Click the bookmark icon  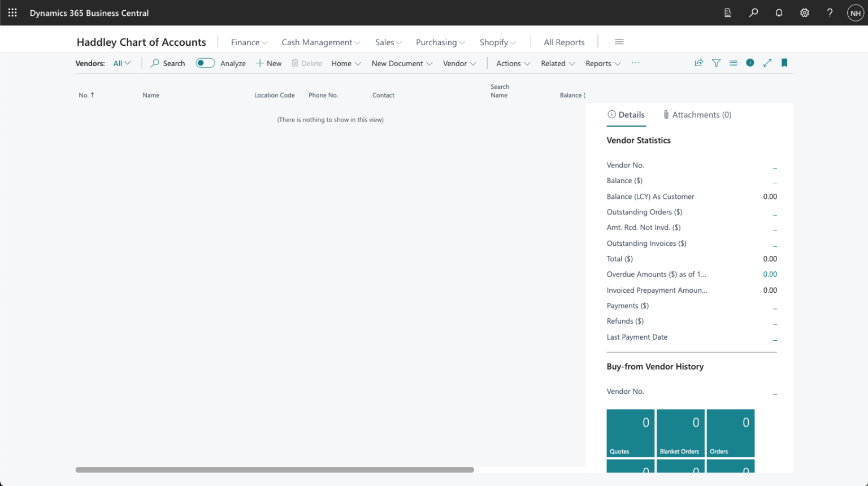(x=784, y=63)
